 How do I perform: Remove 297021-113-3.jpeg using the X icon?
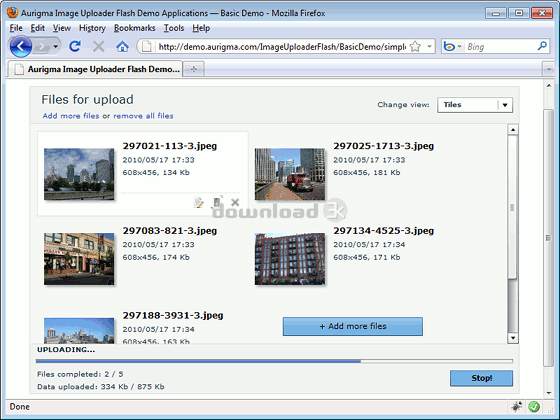(235, 202)
